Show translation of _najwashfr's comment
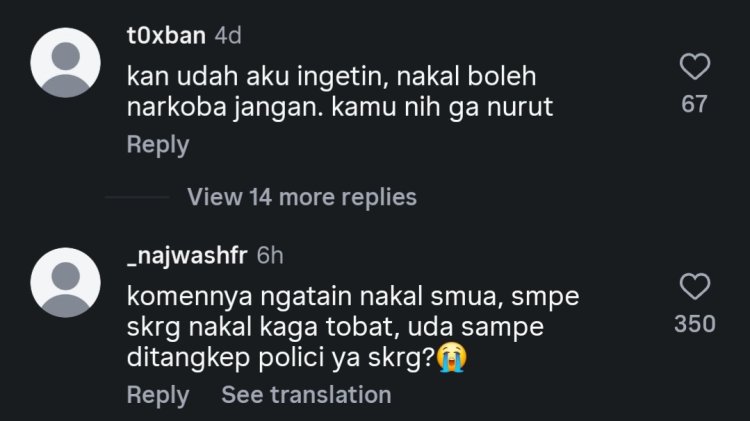750x421 pixels. [x=306, y=395]
